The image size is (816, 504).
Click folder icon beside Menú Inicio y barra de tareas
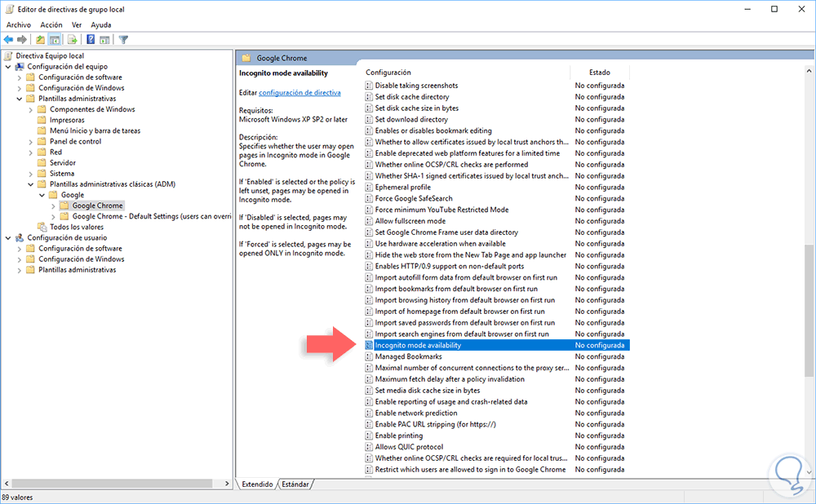click(42, 130)
